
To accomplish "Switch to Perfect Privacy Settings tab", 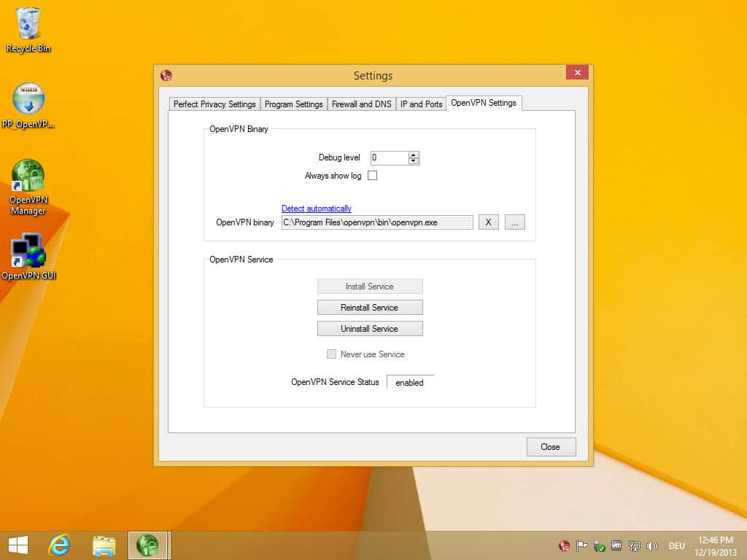I will (214, 104).
